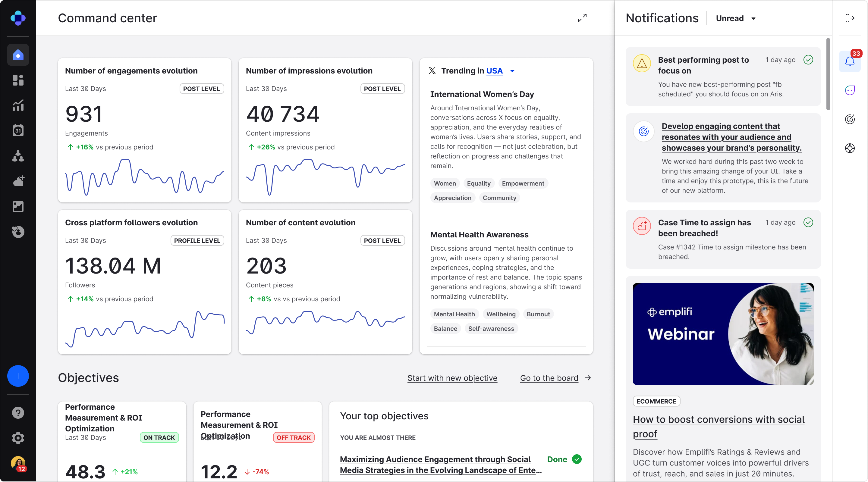
Task: Select the Balance tag
Action: 445,329
